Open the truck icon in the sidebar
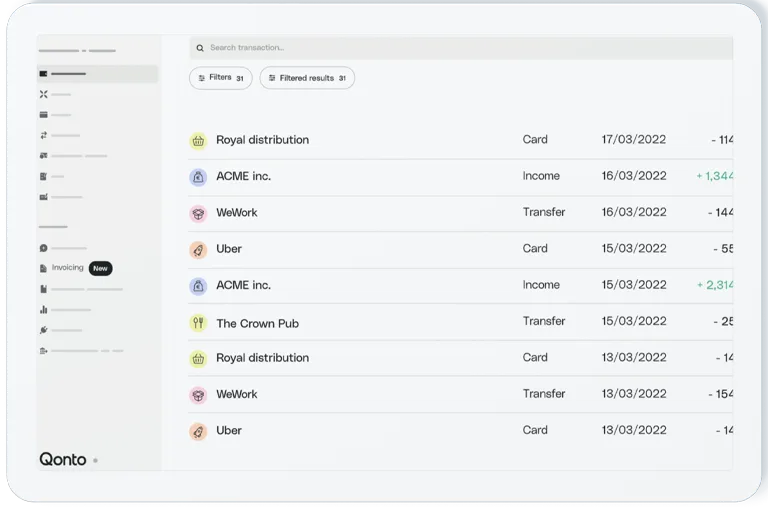Image resolution: width=768 pixels, height=507 pixels. 44,156
